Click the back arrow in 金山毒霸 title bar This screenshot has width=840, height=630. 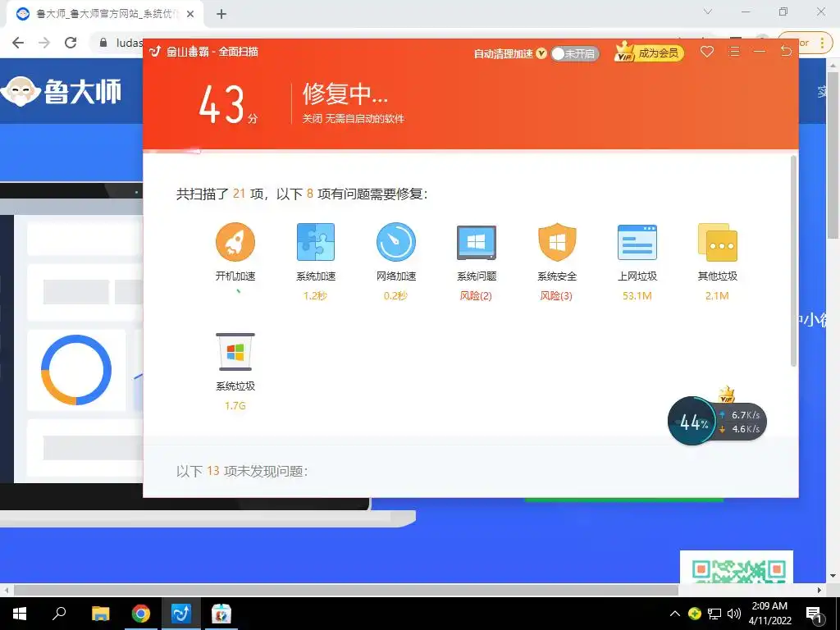(x=786, y=51)
